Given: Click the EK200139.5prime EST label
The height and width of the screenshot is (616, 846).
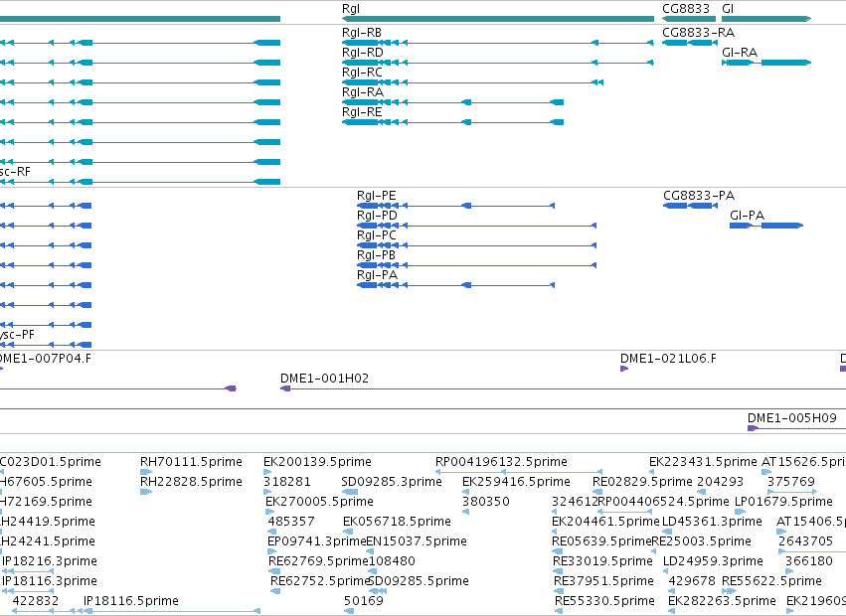Looking at the screenshot, I should pos(317,462).
